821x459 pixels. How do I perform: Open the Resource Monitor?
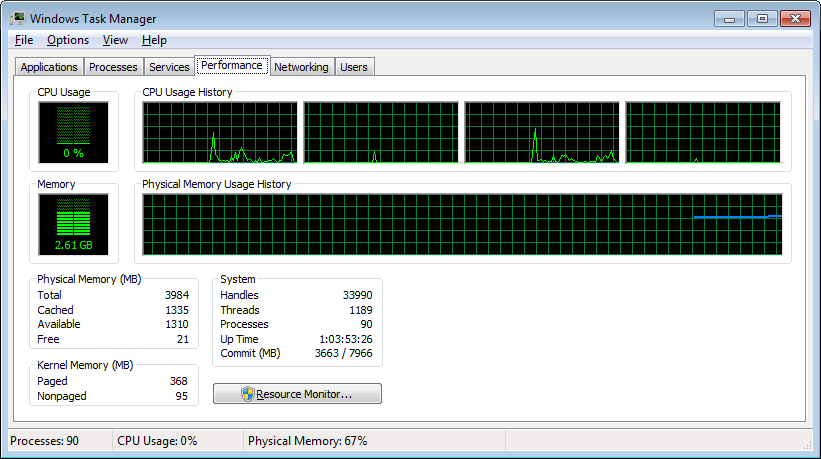pos(297,394)
